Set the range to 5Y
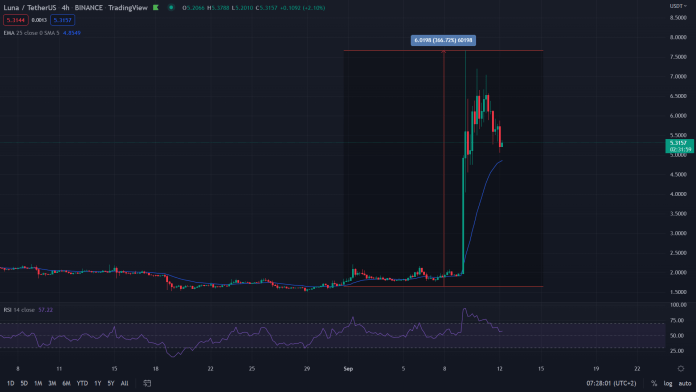Screen dimensions: 696x392 tap(111, 383)
